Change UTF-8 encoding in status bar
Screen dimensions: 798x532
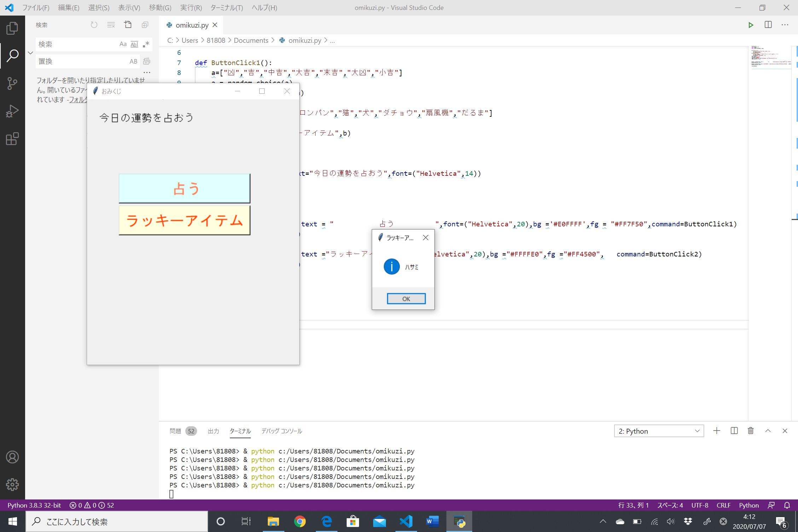(700, 505)
